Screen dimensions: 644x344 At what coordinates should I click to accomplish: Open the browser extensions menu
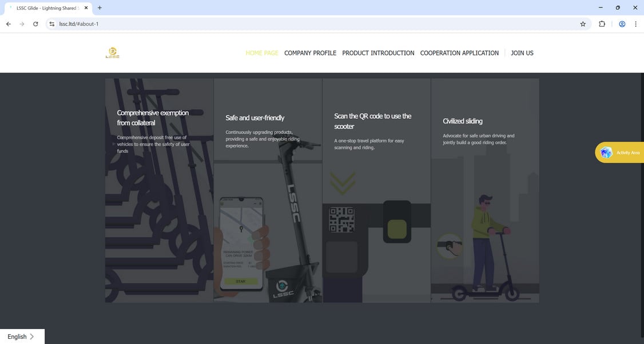pos(602,24)
